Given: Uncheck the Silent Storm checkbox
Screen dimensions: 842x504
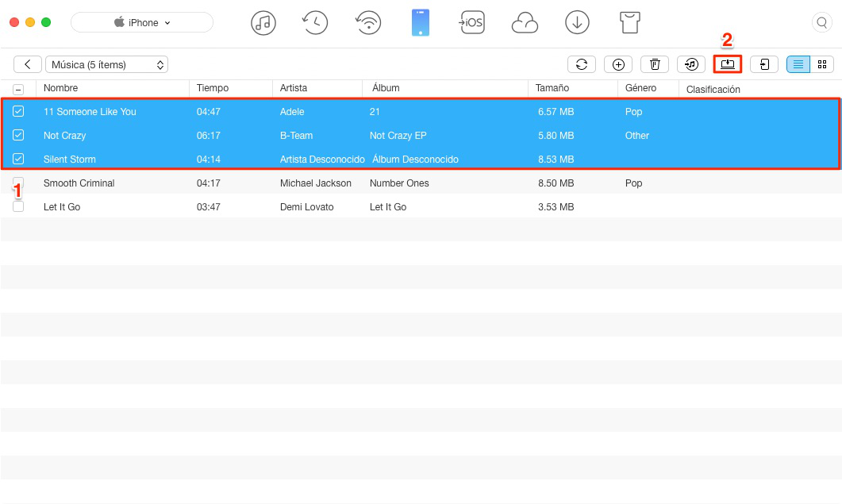Looking at the screenshot, I should point(18,159).
